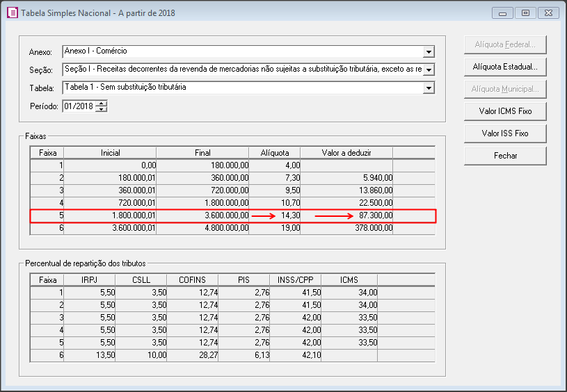This screenshot has height=392, width=567.
Task: Select PIS value 6,13
Action: tap(243, 355)
